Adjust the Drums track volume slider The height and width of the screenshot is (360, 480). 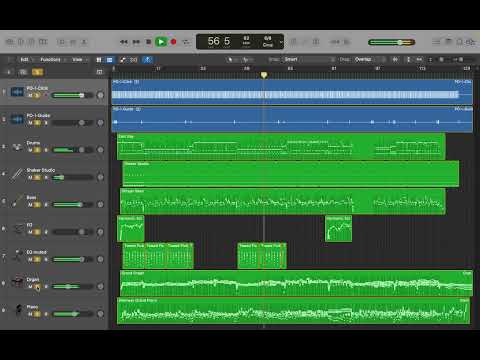(x=73, y=150)
